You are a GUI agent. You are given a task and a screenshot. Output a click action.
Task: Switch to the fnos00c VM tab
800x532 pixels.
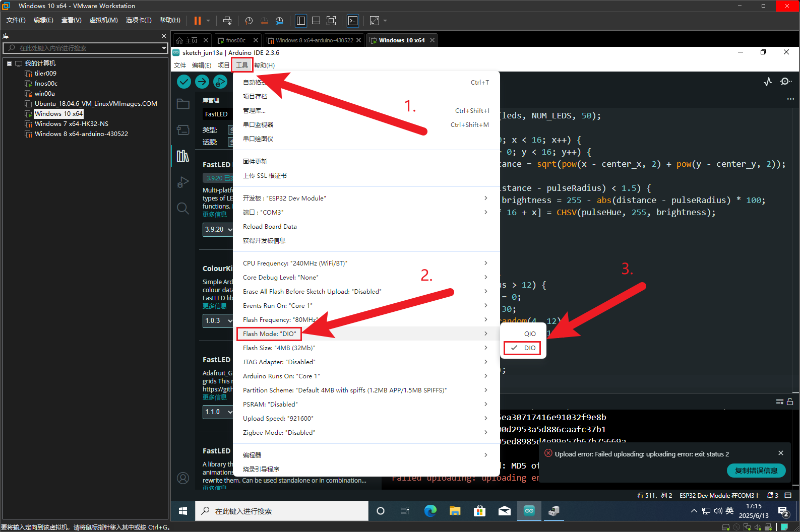pyautogui.click(x=236, y=40)
